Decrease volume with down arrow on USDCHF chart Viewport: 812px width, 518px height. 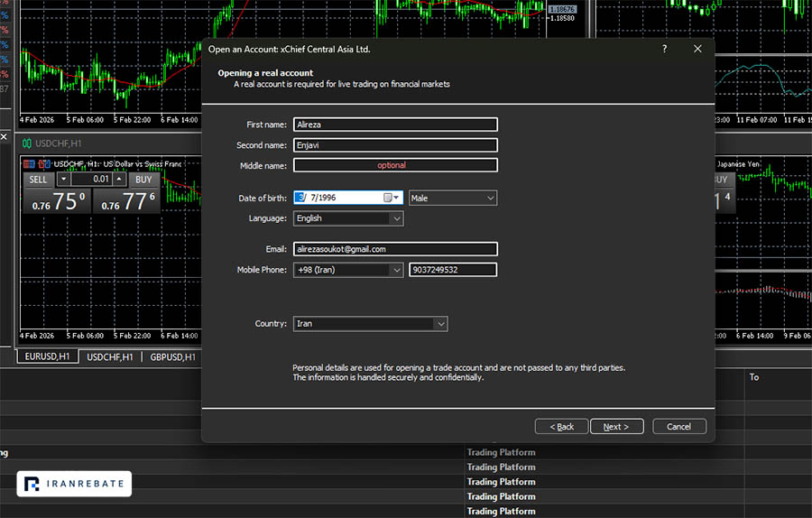pos(63,180)
